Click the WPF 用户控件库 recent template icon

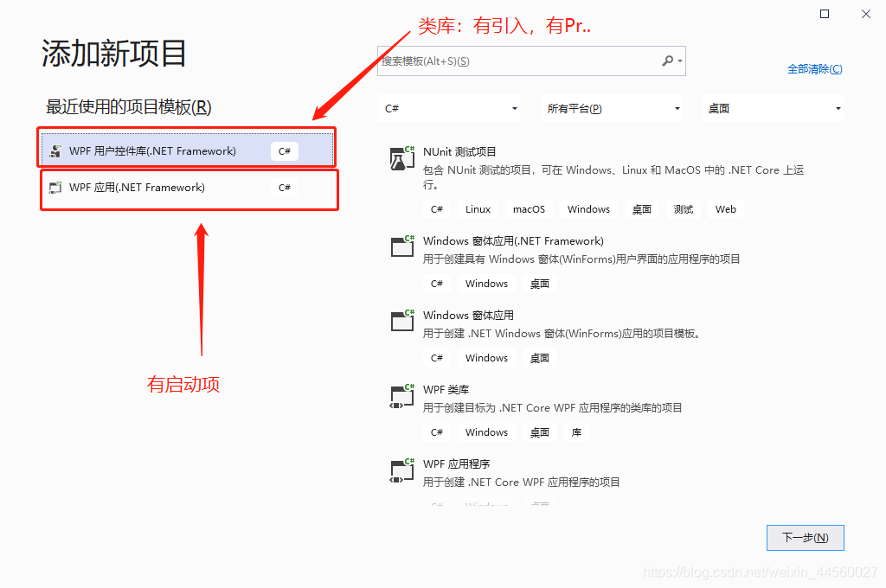pyautogui.click(x=55, y=151)
